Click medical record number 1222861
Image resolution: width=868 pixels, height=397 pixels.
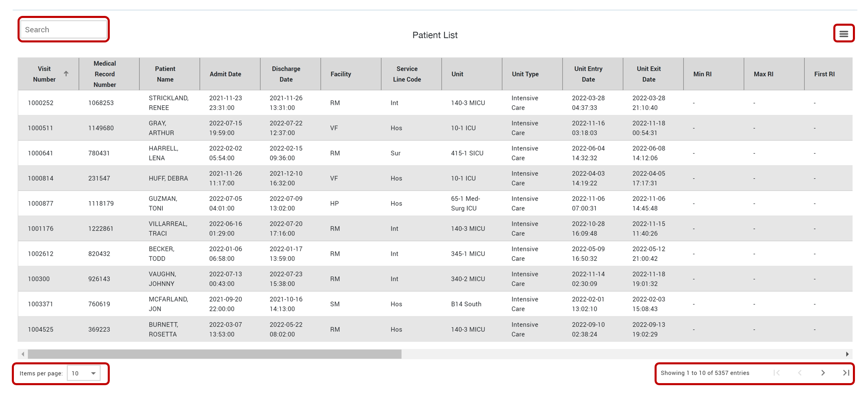coord(101,229)
